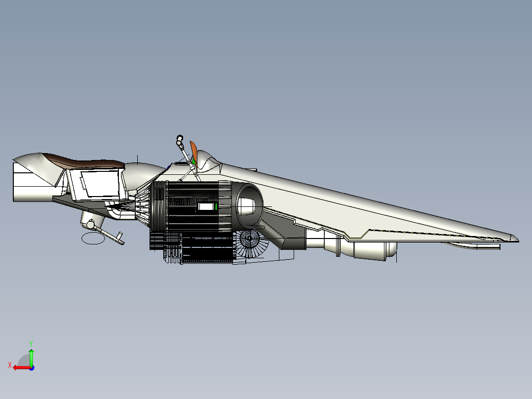Screen dimensions: 532x399
Task: Click the red X axis arrow of the triad
Action: (x=21, y=368)
